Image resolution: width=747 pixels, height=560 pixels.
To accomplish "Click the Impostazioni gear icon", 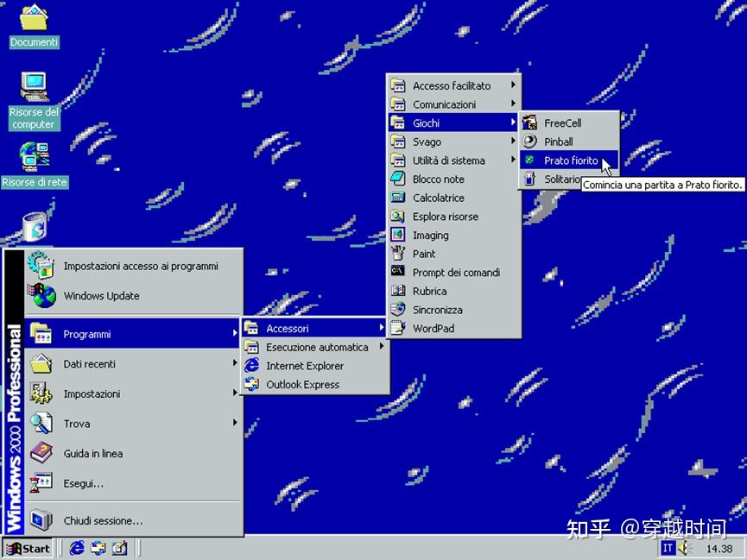I will (x=41, y=393).
